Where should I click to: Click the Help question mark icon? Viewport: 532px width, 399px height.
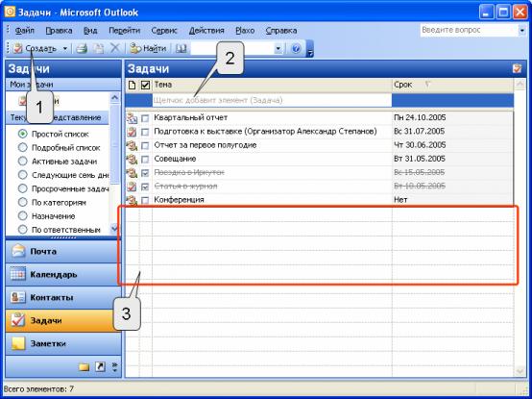point(296,49)
